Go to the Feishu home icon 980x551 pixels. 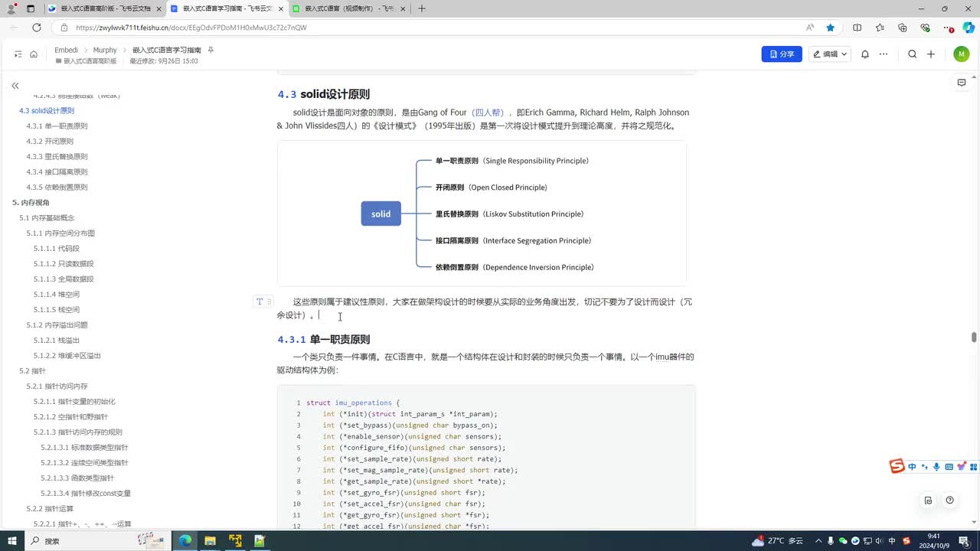coord(34,54)
